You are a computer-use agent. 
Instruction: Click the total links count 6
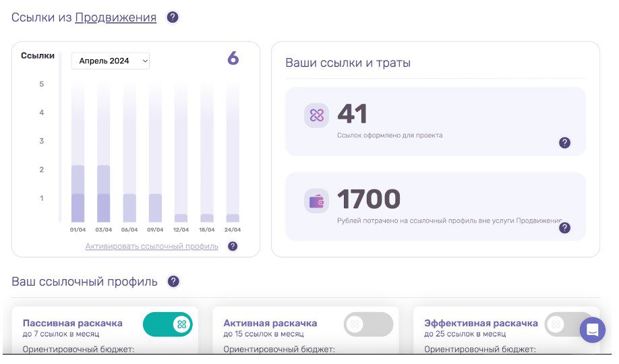pos(233,59)
